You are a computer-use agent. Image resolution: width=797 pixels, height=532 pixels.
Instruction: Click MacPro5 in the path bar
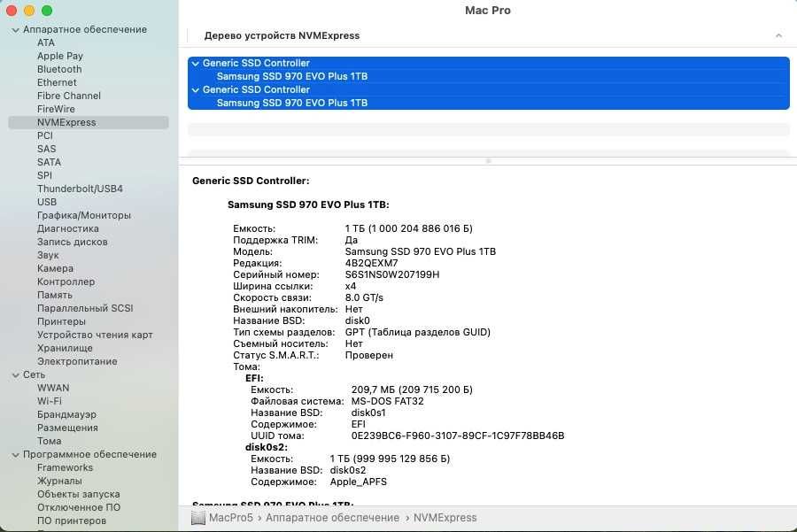coord(230,518)
